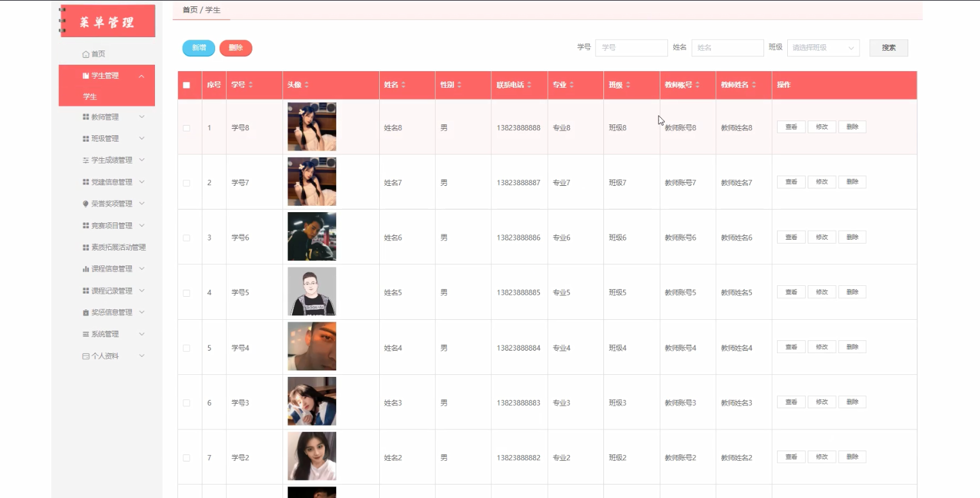Click the 首页 breadcrumb link

(190, 10)
